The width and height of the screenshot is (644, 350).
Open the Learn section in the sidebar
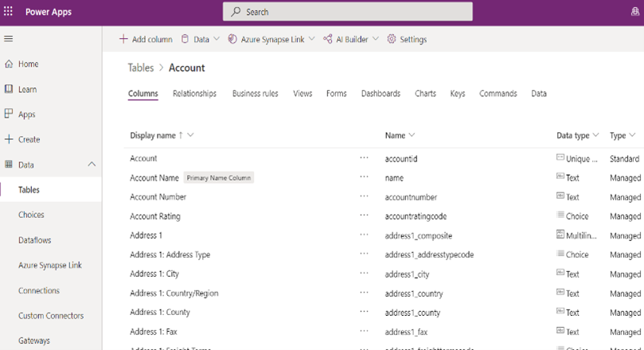pyautogui.click(x=27, y=90)
